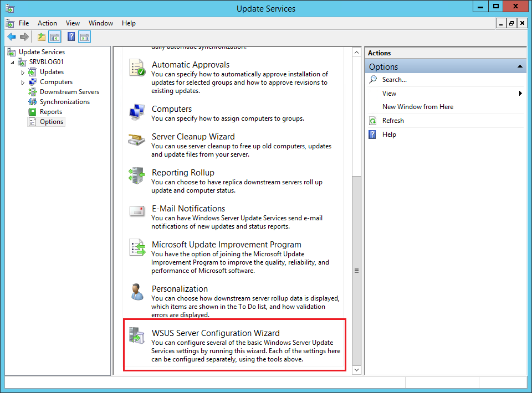Open E-Mail Notifications settings
The image size is (532, 393).
pos(188,208)
